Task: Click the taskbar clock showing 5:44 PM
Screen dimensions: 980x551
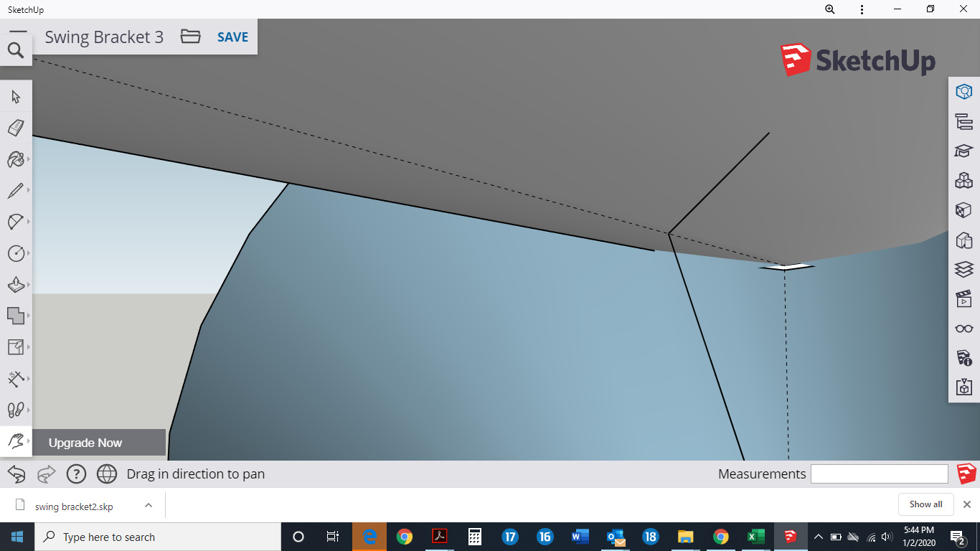Action: 919,537
